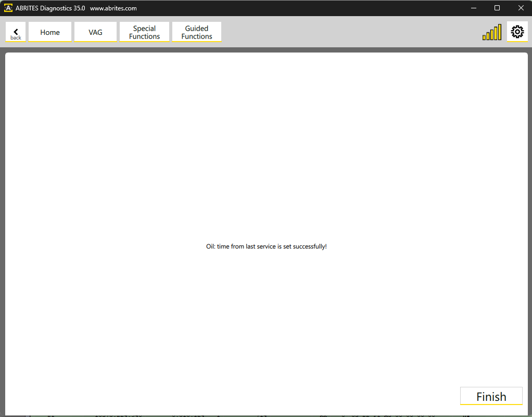Click the Finish button

pos(491,396)
